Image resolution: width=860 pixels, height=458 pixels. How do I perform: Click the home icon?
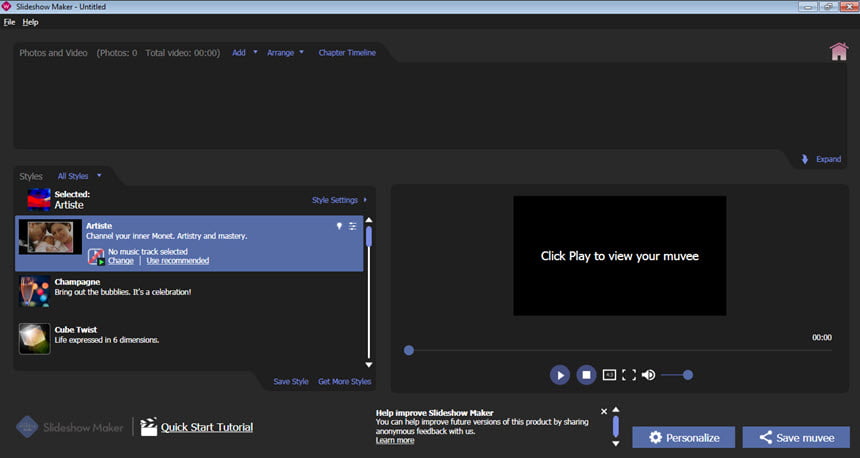point(839,52)
